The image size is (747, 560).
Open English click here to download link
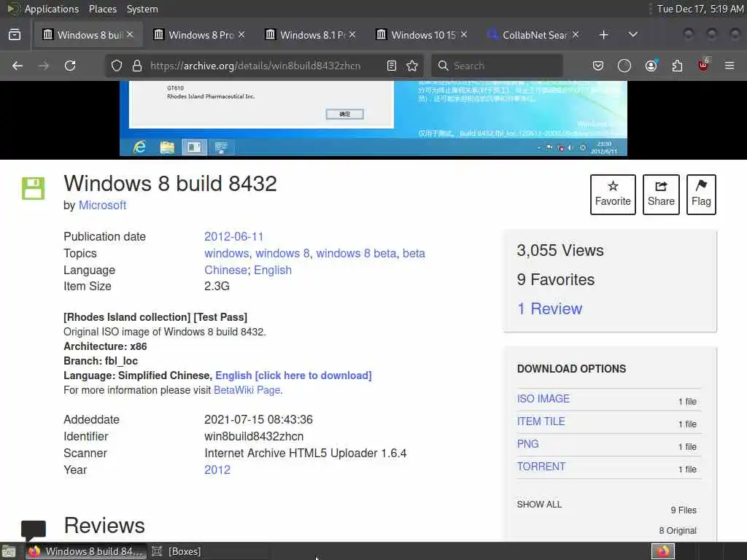(293, 376)
